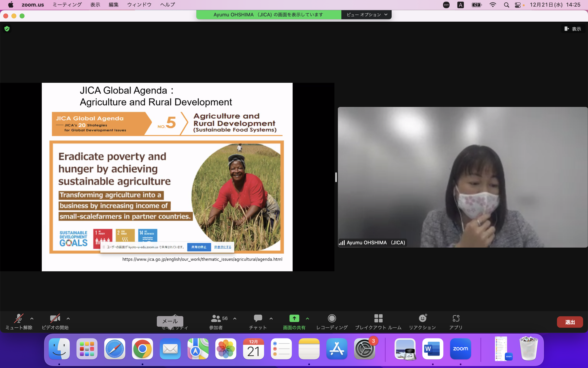The image size is (588, 368).
Task: Open the Apple menu
Action: pyautogui.click(x=11, y=5)
